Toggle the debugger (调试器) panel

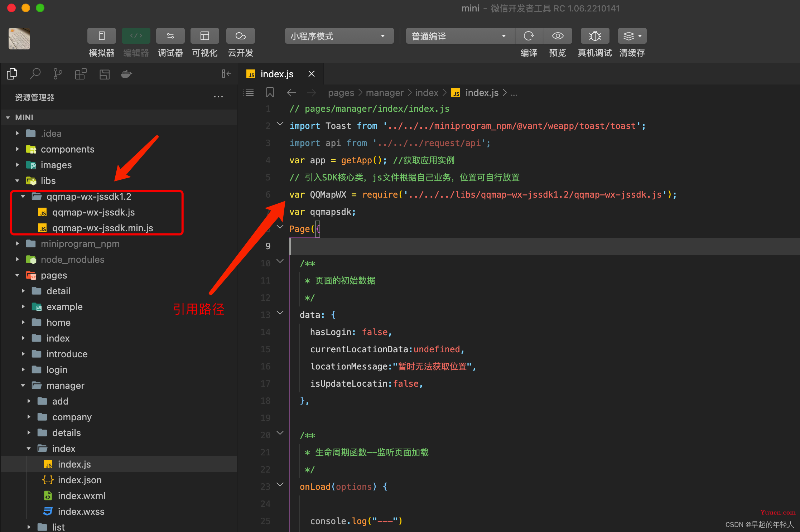(170, 36)
